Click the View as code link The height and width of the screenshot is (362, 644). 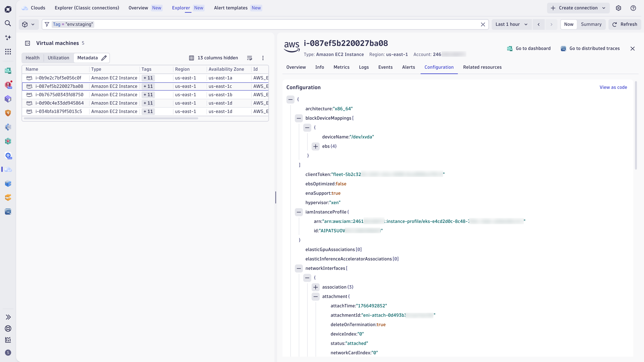613,87
